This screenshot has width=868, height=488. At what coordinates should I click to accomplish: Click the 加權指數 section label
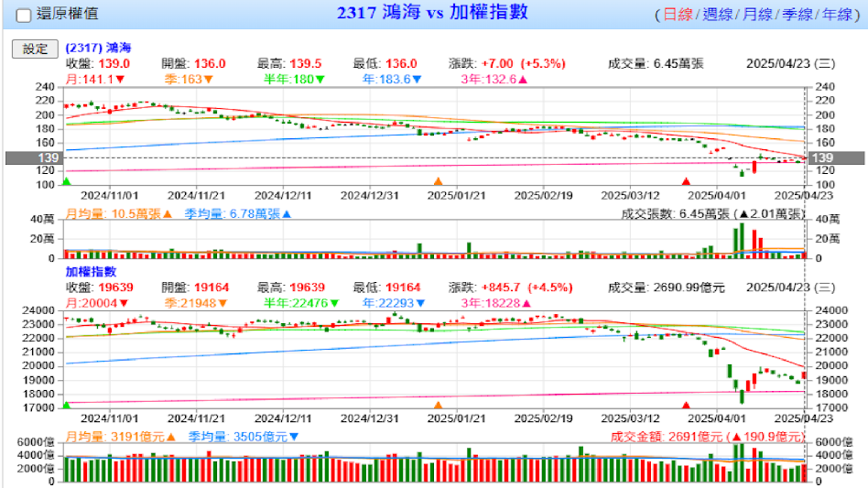(x=91, y=272)
